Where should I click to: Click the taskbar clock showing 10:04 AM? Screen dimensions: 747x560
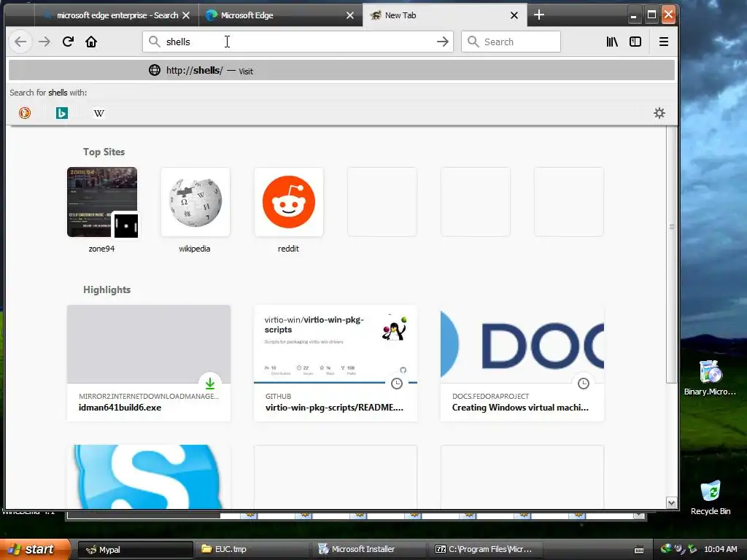720,550
